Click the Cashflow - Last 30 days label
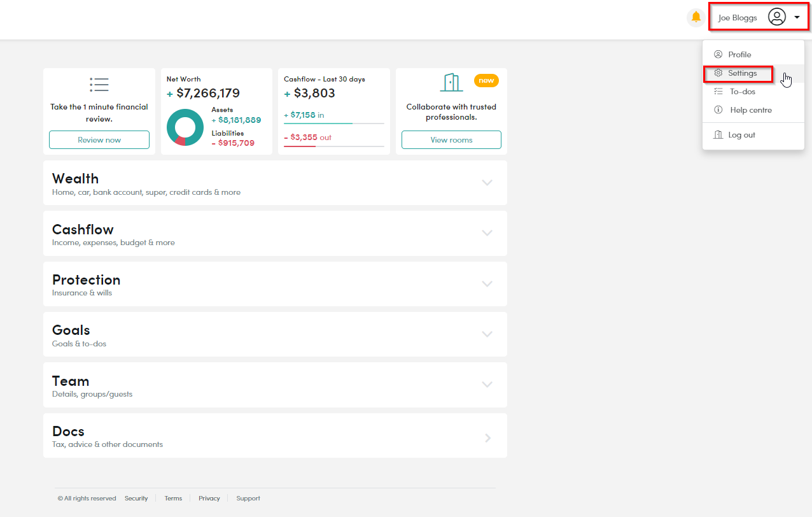The image size is (812, 517). (325, 80)
